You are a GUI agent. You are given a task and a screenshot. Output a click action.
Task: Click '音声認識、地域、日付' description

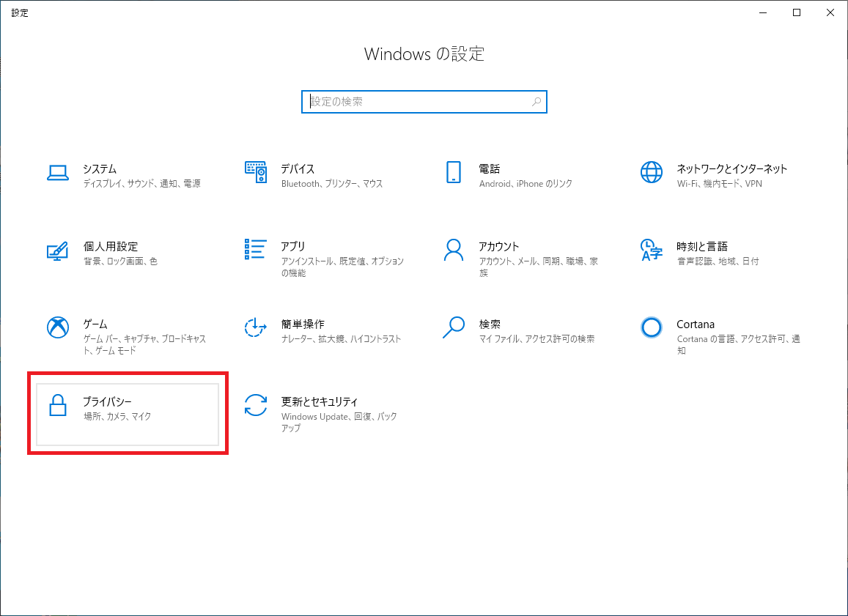click(x=718, y=261)
